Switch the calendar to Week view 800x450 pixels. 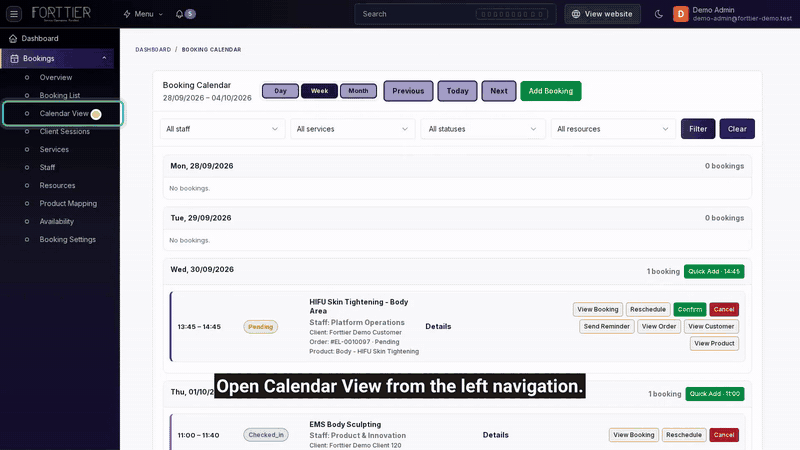pos(319,91)
